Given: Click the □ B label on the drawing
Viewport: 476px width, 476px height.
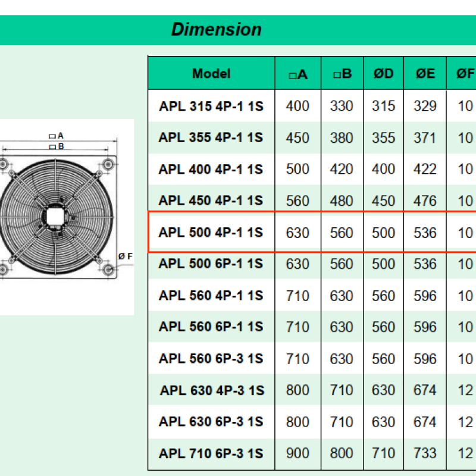Looking at the screenshot, I should (57, 146).
